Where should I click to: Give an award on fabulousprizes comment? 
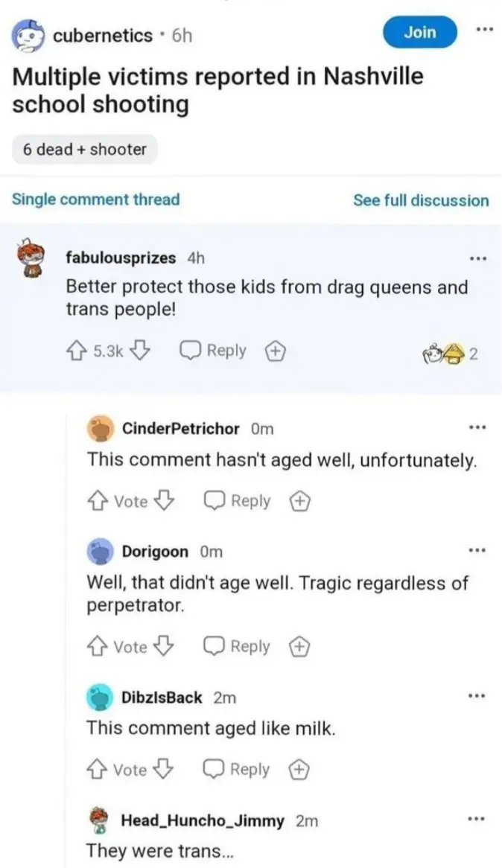pyautogui.click(x=276, y=351)
